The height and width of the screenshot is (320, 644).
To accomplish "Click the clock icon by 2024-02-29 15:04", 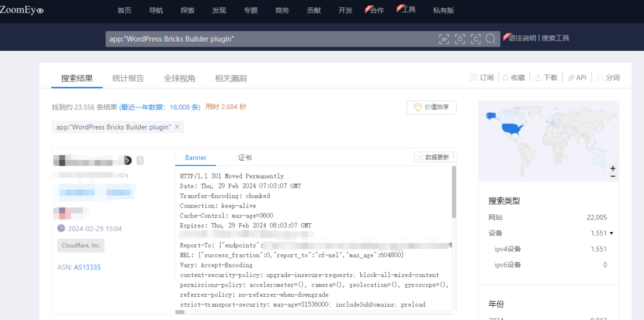I will pos(61,228).
